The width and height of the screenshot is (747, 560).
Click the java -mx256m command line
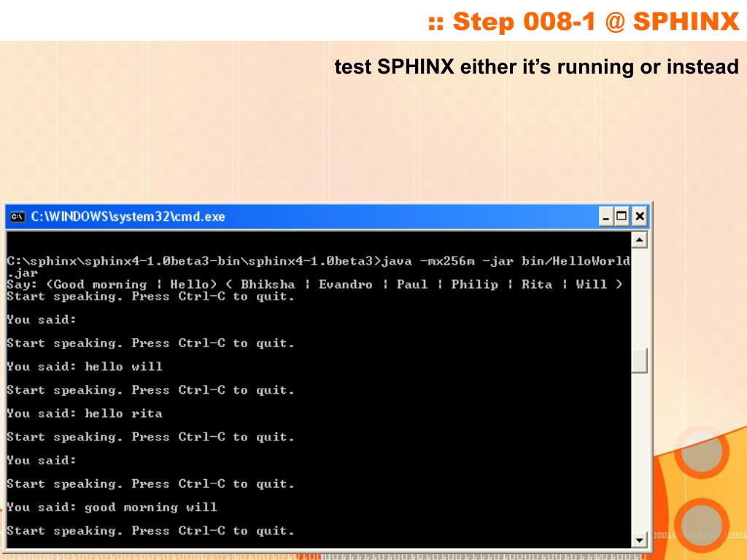click(318, 261)
